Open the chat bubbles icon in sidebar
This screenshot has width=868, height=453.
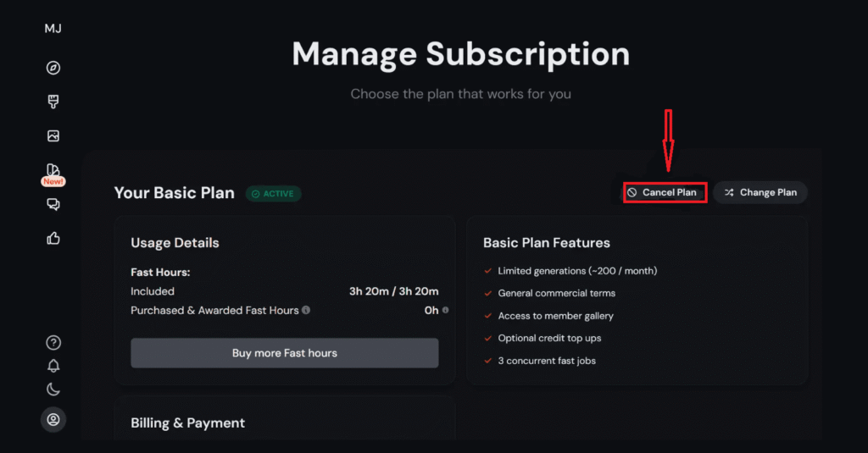[53, 204]
